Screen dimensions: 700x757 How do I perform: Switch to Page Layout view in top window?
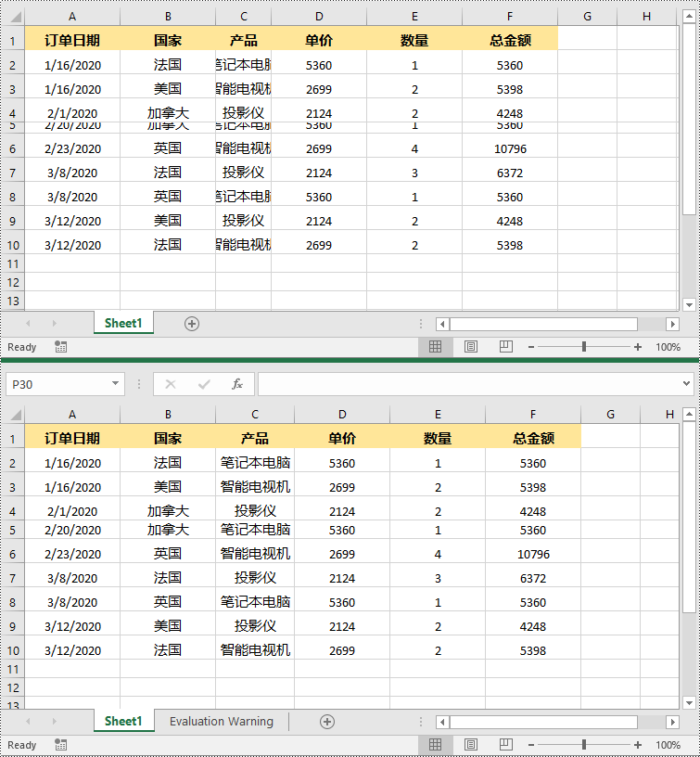click(x=471, y=347)
